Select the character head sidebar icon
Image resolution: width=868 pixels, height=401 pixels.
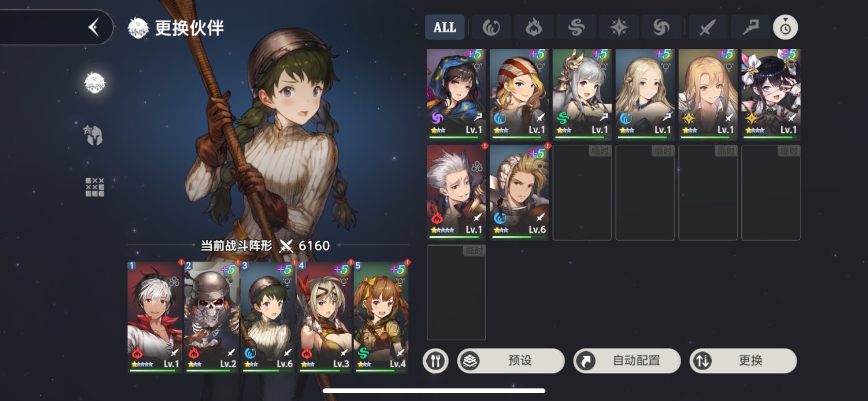tap(95, 83)
